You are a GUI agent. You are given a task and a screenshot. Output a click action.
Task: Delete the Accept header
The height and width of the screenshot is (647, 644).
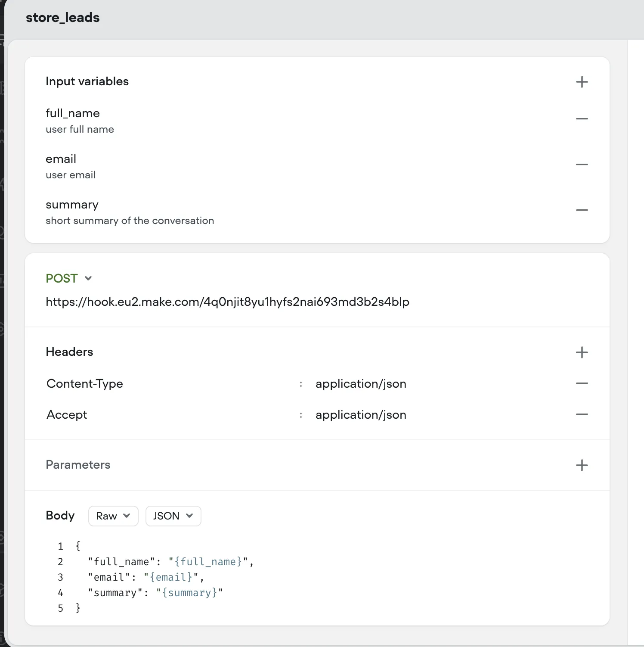[x=582, y=414]
